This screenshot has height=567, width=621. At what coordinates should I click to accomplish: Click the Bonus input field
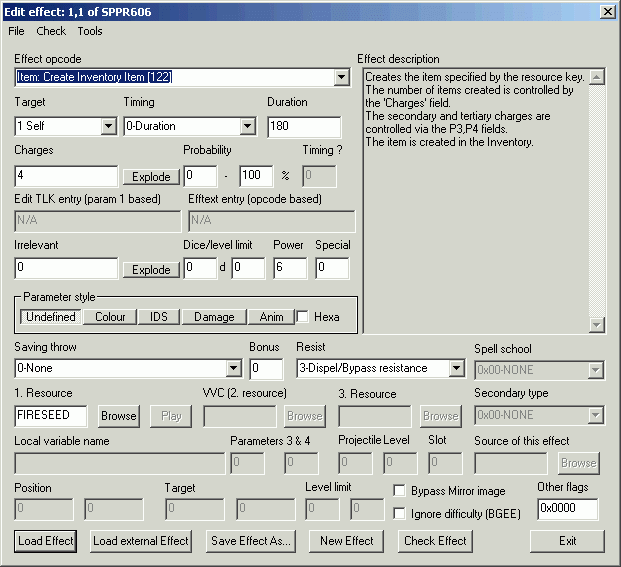266,369
